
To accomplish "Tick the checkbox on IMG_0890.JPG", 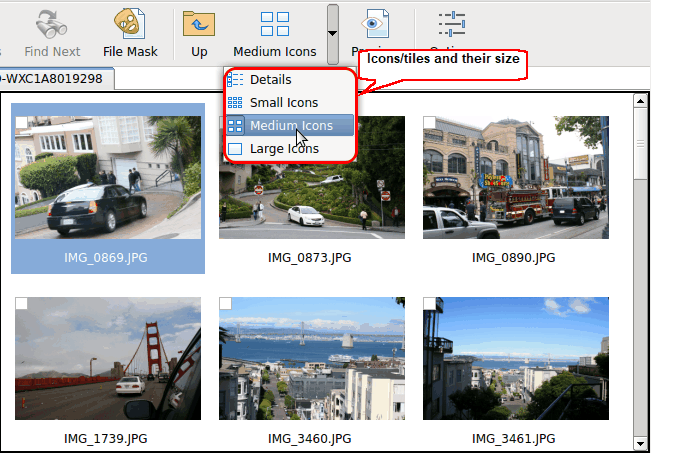I will [430, 122].
